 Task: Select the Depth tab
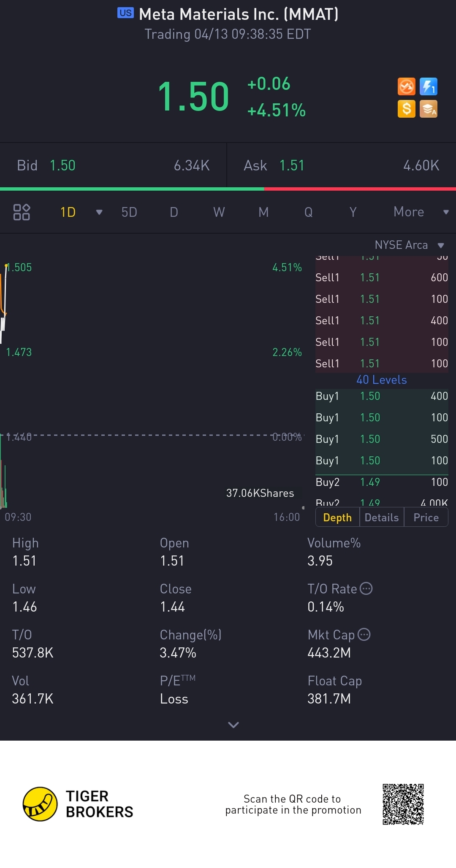337,518
